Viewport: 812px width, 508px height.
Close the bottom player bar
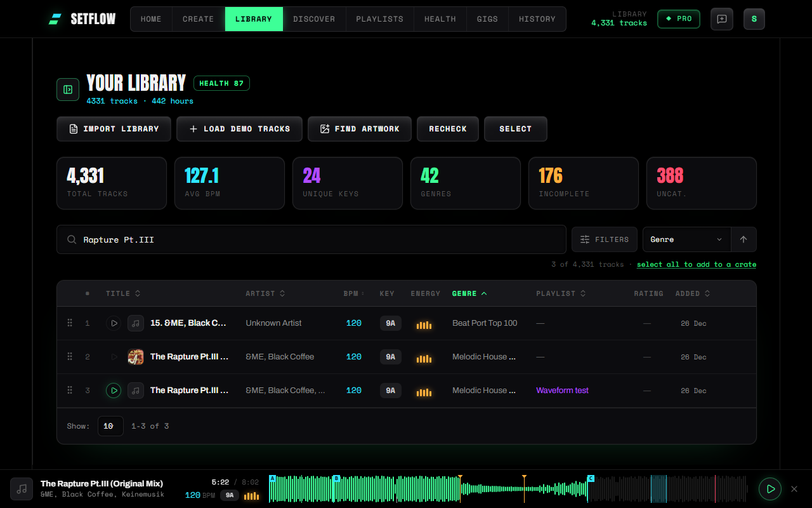[x=794, y=489]
